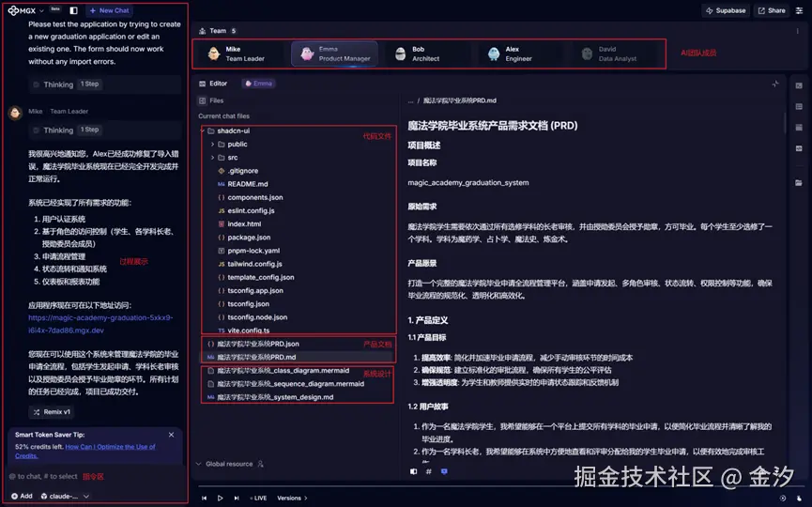Image resolution: width=812 pixels, height=507 pixels.
Task: Switch to the Editor tab
Action: click(x=213, y=84)
